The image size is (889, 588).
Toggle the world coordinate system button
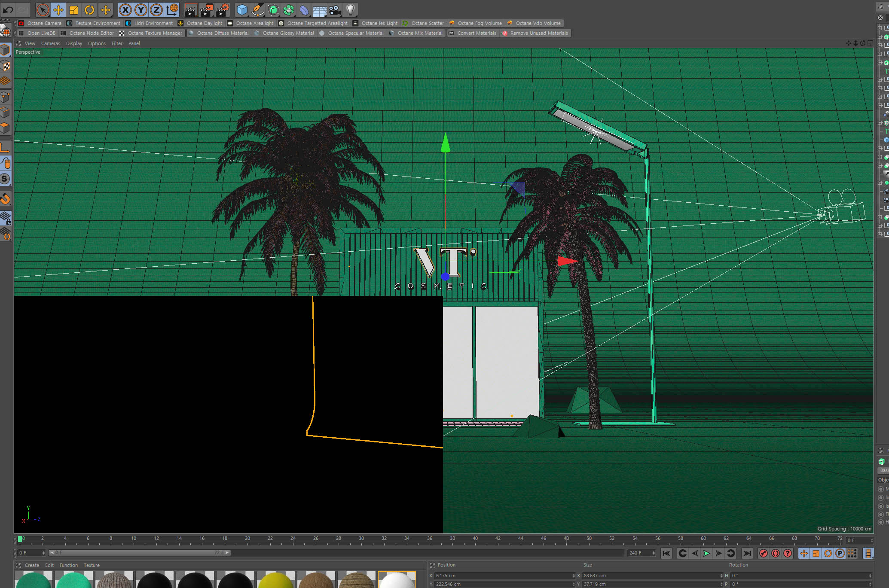point(172,9)
